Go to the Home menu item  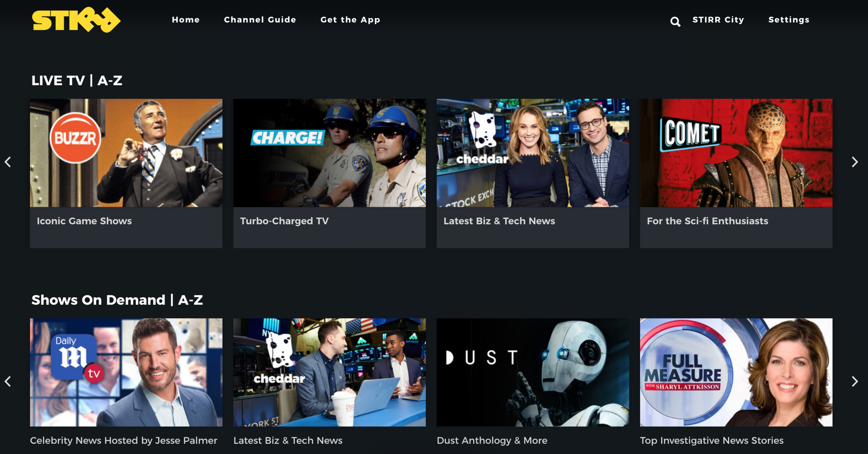[x=186, y=20]
